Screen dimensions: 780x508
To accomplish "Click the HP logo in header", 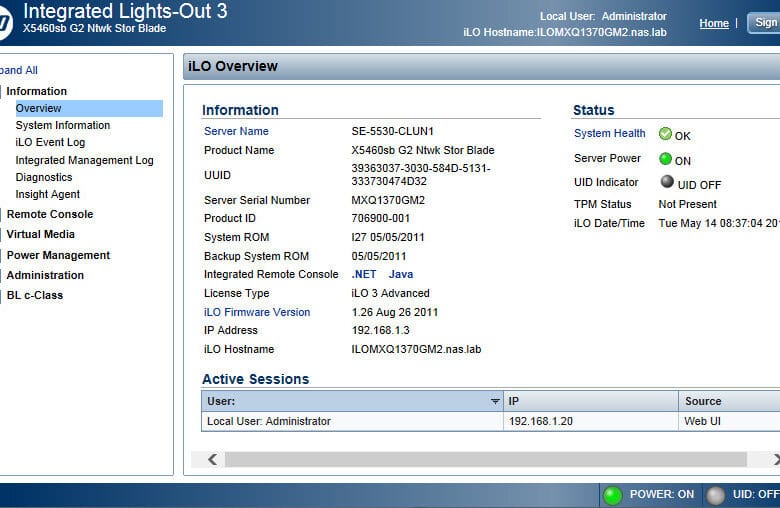I will (4, 23).
